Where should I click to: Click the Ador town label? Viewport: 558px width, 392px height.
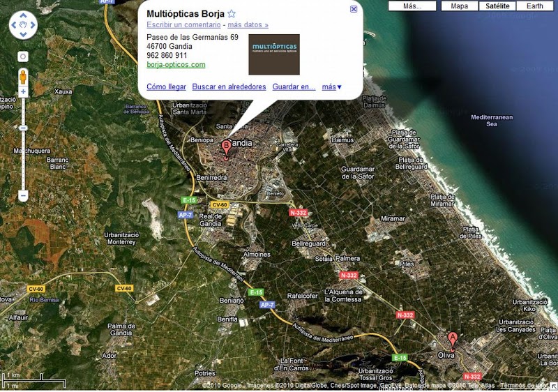point(110,356)
